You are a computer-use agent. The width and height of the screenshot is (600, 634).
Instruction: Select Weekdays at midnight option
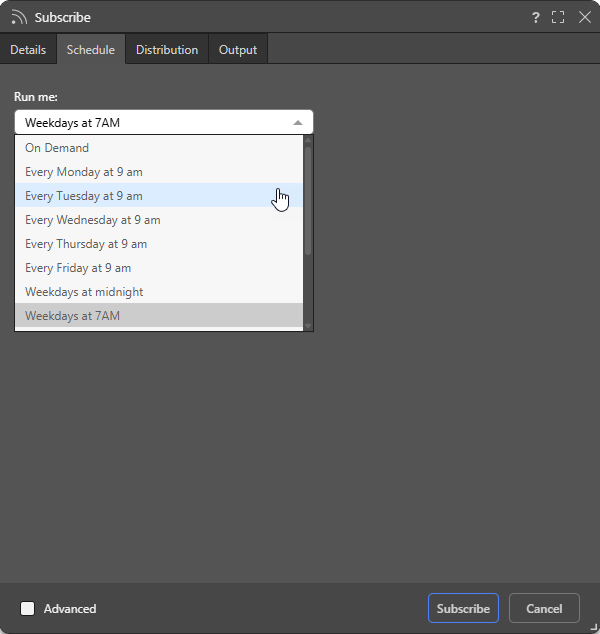[159, 292]
